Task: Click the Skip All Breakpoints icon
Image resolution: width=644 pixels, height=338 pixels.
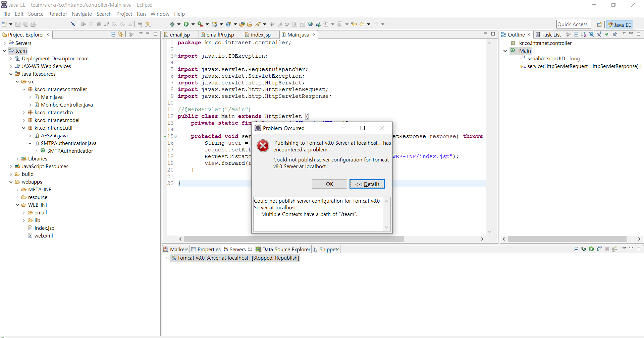Action: (x=73, y=24)
